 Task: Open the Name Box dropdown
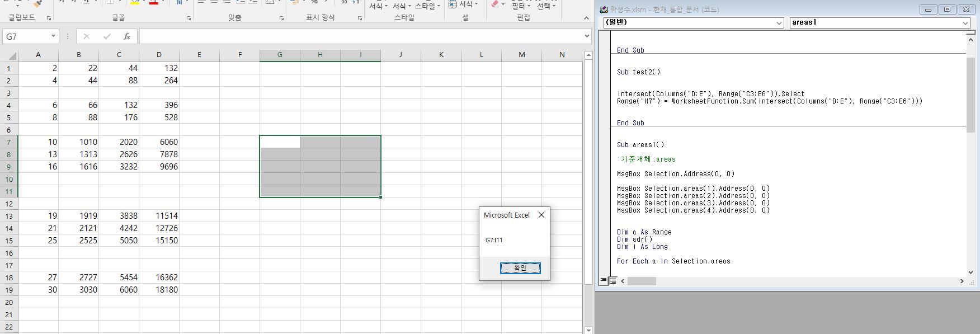(x=53, y=36)
